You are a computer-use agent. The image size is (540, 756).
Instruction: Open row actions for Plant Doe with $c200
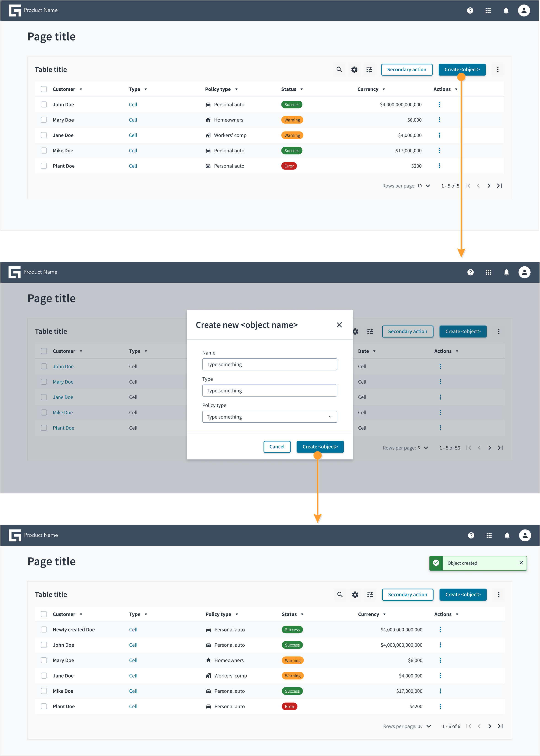click(440, 707)
